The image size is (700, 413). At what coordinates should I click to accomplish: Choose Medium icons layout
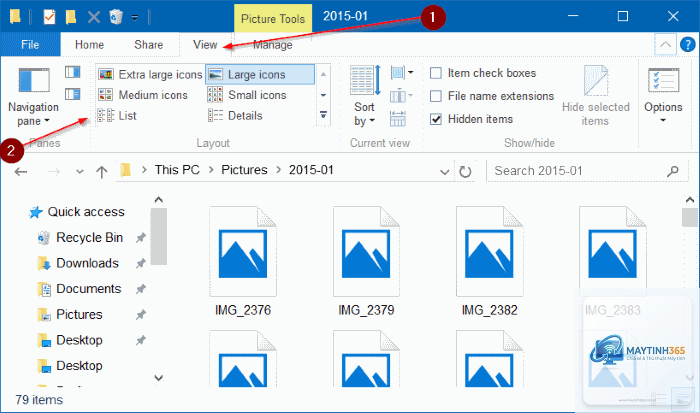point(143,95)
